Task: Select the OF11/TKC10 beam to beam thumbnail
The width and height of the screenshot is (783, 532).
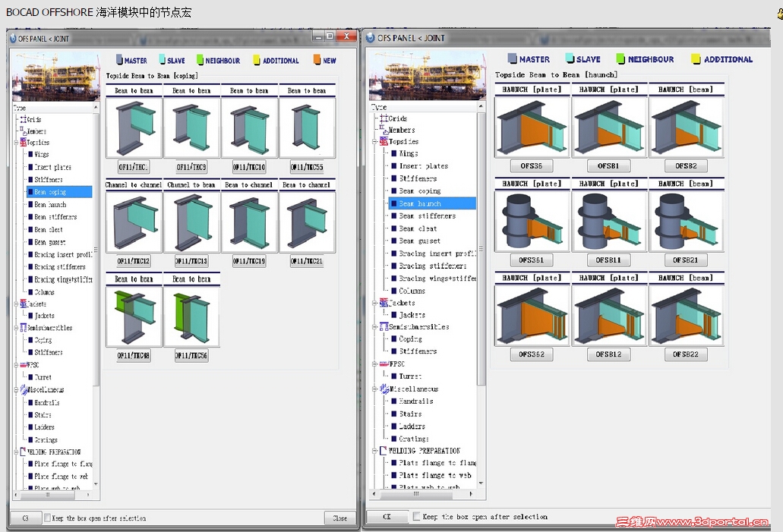Action: coord(249,127)
